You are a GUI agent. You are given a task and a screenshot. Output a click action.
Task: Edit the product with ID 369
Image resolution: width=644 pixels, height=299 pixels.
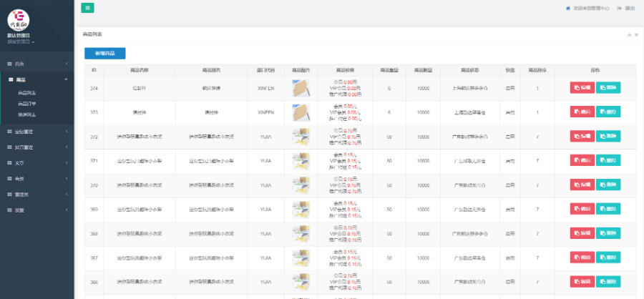tap(582, 209)
